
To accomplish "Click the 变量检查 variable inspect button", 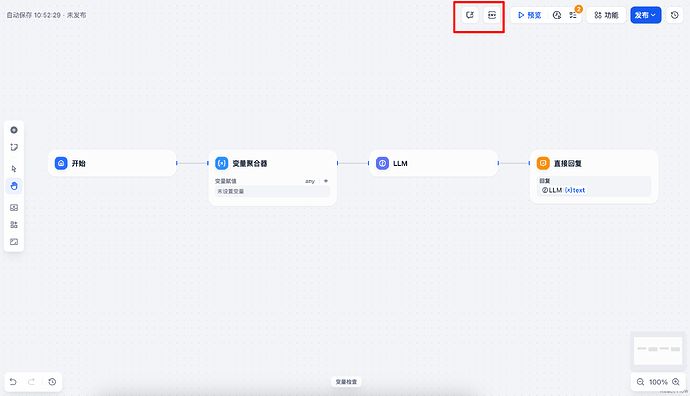I will 346,381.
